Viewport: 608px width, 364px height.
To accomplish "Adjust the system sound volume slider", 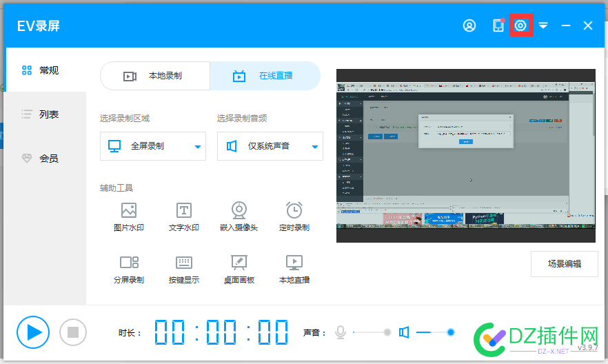I will [435, 332].
